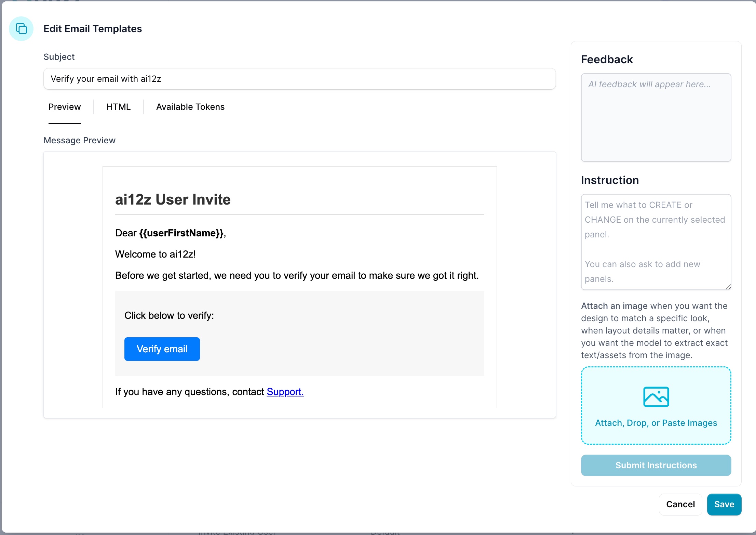This screenshot has height=535, width=756.
Task: Open the Available Tokens tab
Action: point(190,107)
